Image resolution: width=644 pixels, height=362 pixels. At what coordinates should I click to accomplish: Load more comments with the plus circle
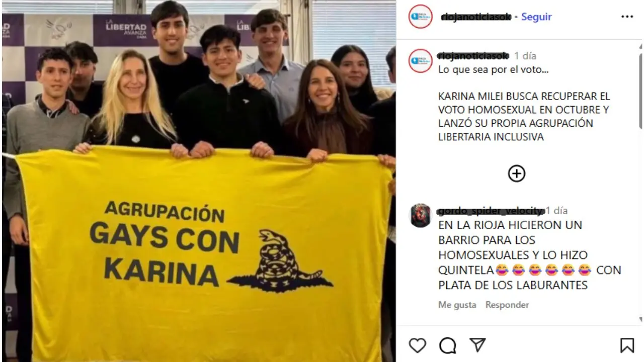click(x=517, y=173)
